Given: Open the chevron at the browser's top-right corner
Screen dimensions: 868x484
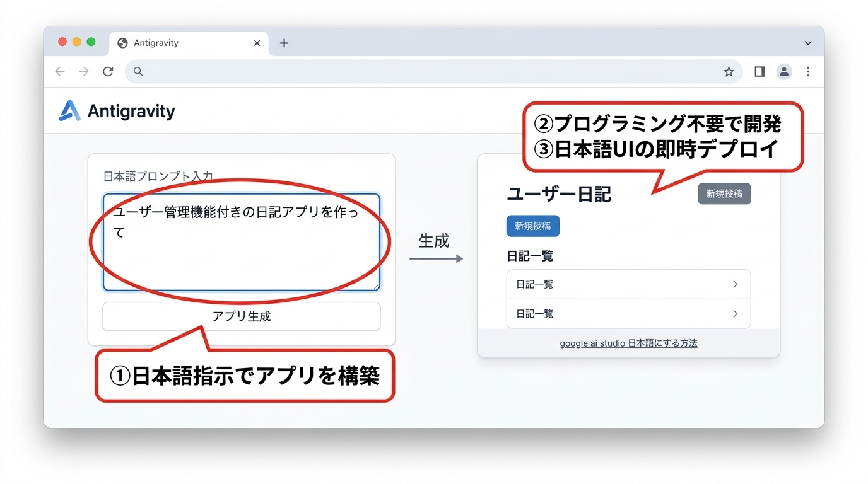Looking at the screenshot, I should [807, 43].
